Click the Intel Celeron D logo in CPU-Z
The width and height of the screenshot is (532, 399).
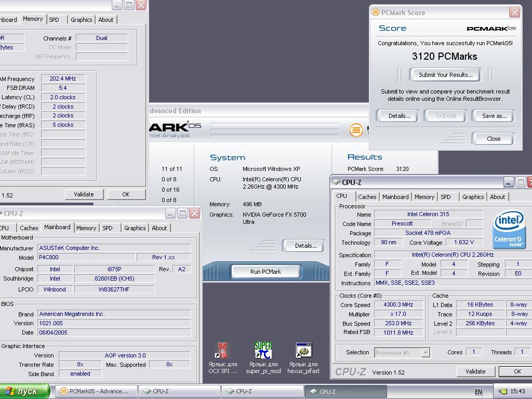pyautogui.click(x=509, y=229)
